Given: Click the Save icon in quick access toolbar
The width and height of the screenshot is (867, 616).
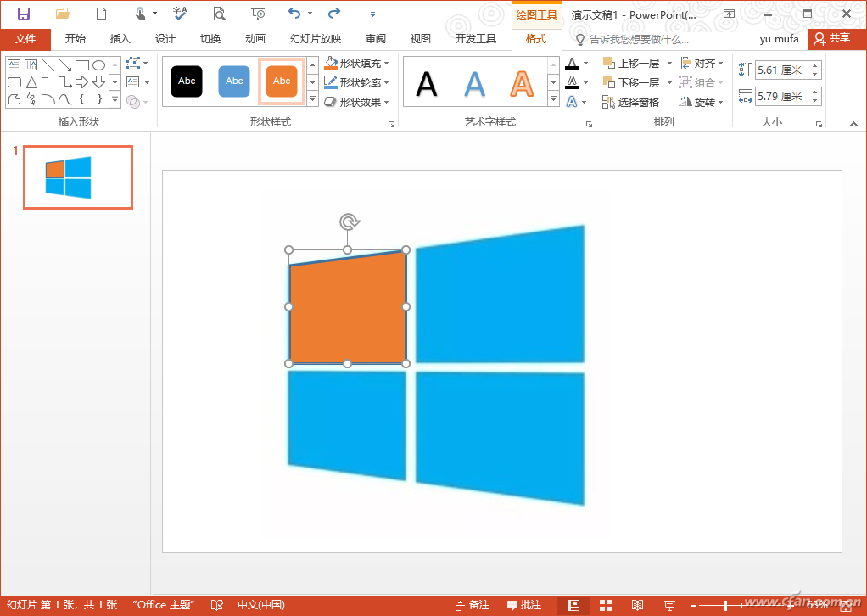Looking at the screenshot, I should coord(23,14).
